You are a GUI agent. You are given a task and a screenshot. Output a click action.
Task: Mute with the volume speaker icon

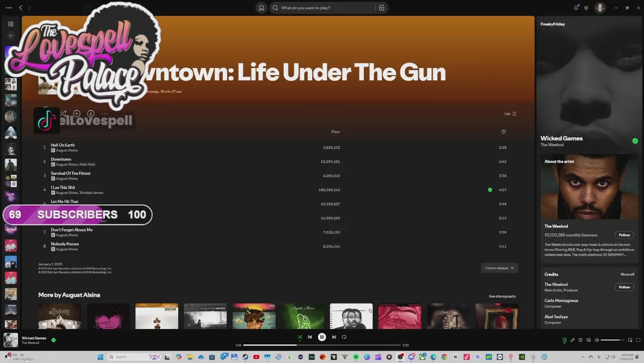(x=597, y=340)
